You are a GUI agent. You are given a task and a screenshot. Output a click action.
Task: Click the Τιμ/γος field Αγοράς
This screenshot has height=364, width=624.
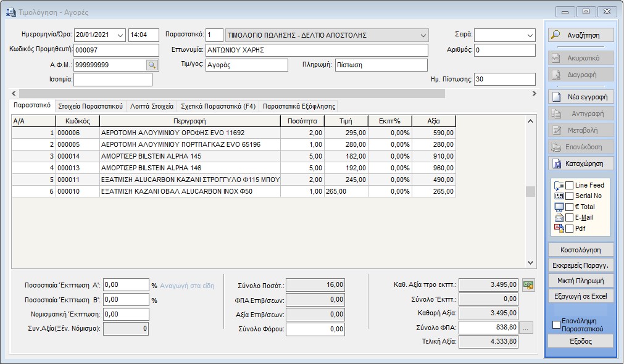click(x=247, y=65)
